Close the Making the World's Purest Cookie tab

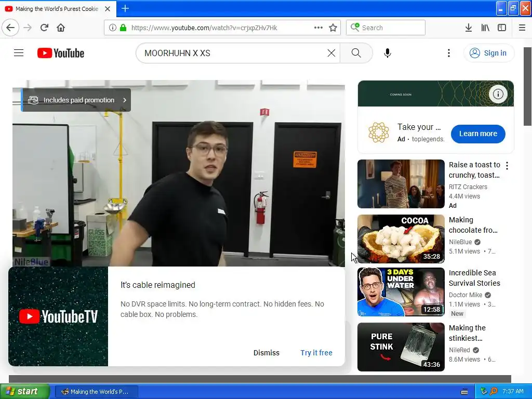click(x=108, y=9)
